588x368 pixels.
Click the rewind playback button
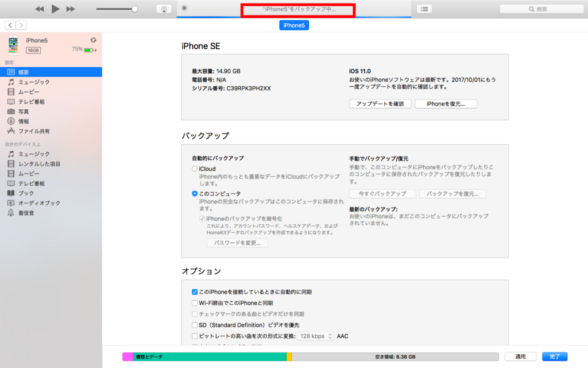pyautogui.click(x=40, y=9)
